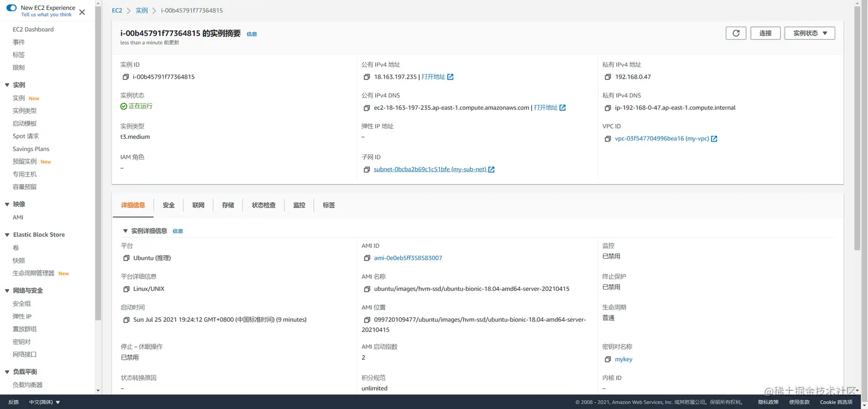Copy the platform value Ubuntu

(126, 258)
